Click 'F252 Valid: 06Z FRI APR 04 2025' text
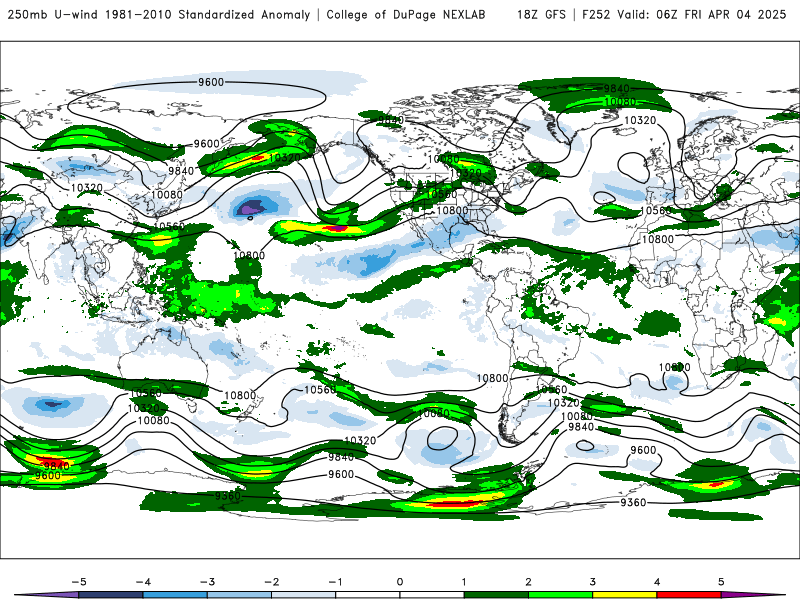This screenshot has height=600, width=800. tap(684, 14)
